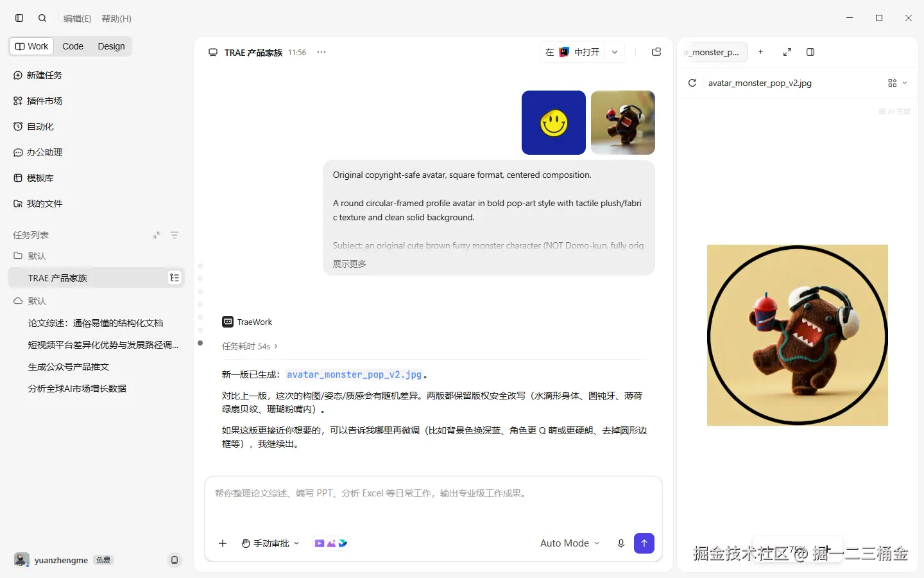Viewport: 924px width, 578px height.
Task: Collapse the 任务列表 task list
Action: 157,235
